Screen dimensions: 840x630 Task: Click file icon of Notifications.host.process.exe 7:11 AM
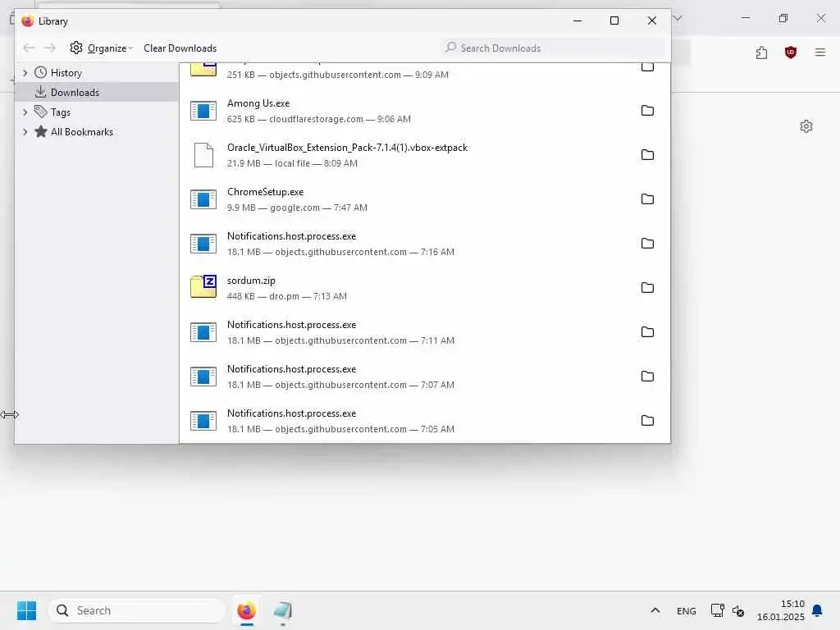click(x=203, y=332)
